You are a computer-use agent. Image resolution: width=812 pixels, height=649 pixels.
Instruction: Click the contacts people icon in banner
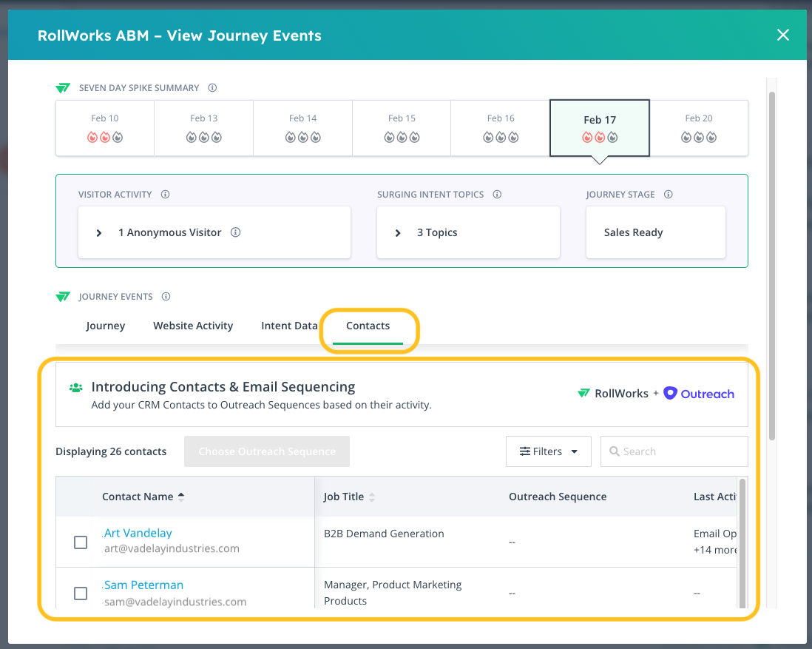[x=76, y=387]
